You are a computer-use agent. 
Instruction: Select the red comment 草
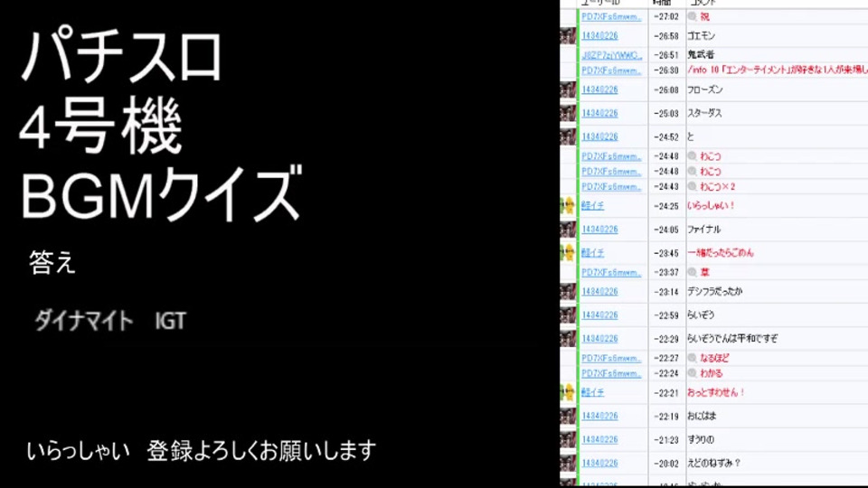click(704, 272)
